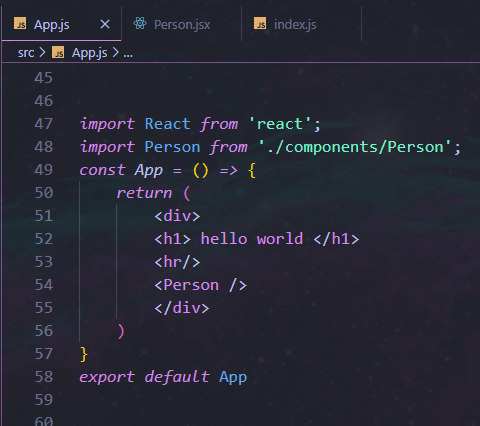Image resolution: width=480 pixels, height=426 pixels.
Task: Click the React icon on Person.jsx tab
Action: (x=140, y=24)
